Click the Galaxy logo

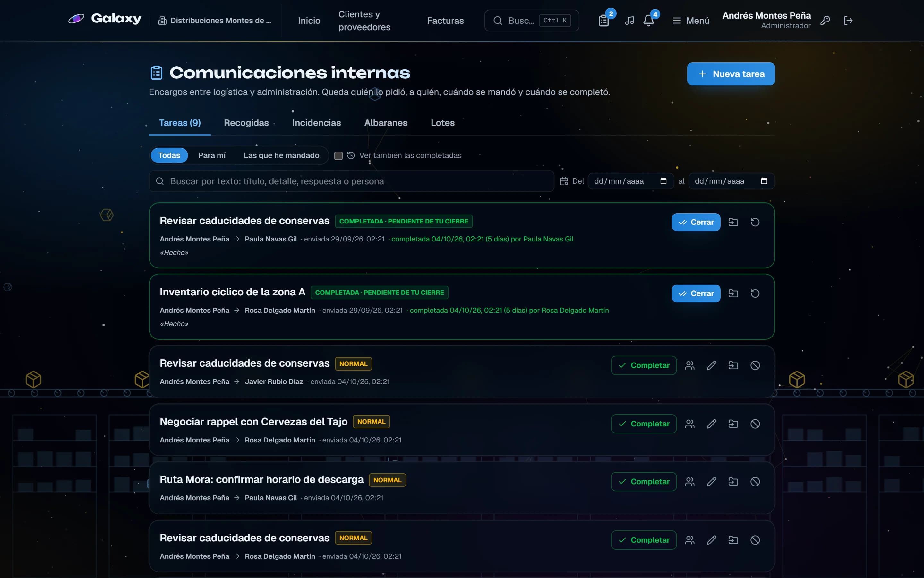105,18
